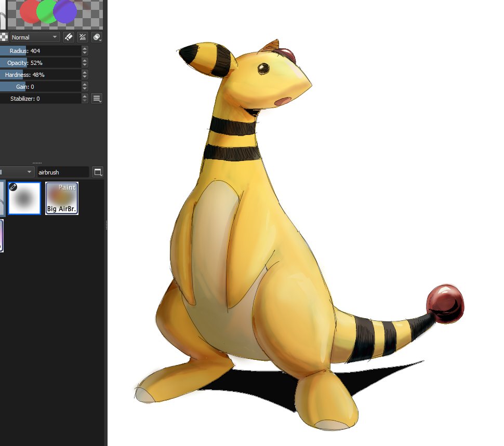Decrease Stabilizer with the down arrow
The height and width of the screenshot is (446, 504).
pyautogui.click(x=85, y=101)
